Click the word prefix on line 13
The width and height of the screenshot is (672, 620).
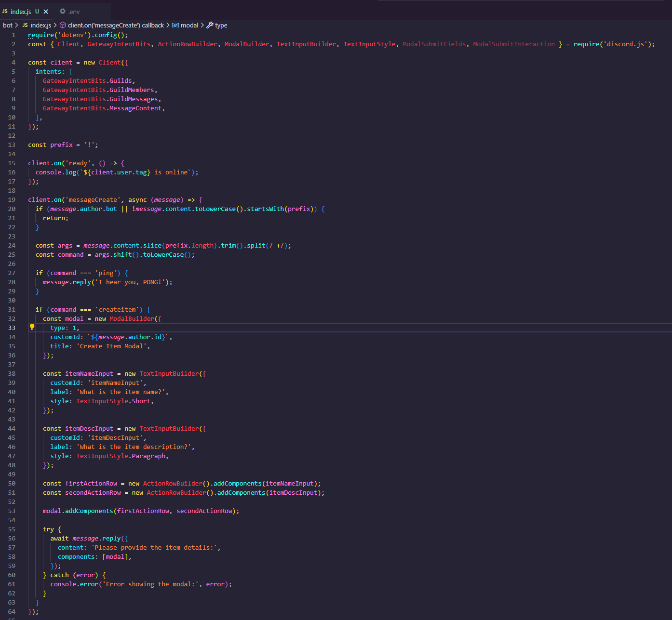click(61, 144)
